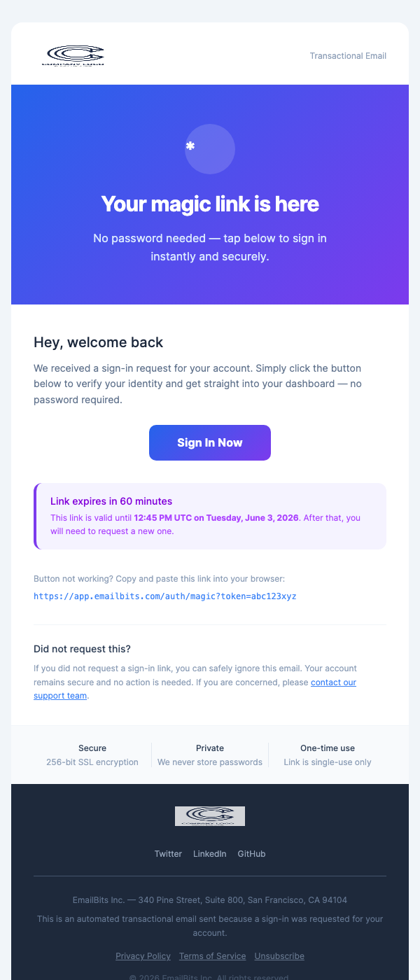Click the EmailBits Inc. street address text
420x980 pixels.
point(209,899)
